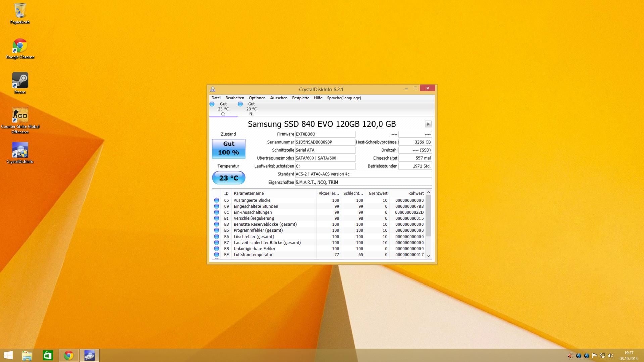Select the Google Chrome desktop shortcut
The height and width of the screenshot is (362, 644).
pos(20,49)
